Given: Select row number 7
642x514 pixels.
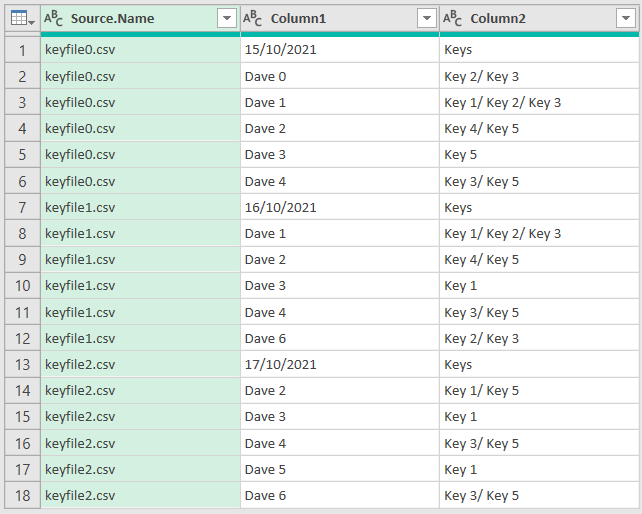Looking at the screenshot, I should pos(23,208).
